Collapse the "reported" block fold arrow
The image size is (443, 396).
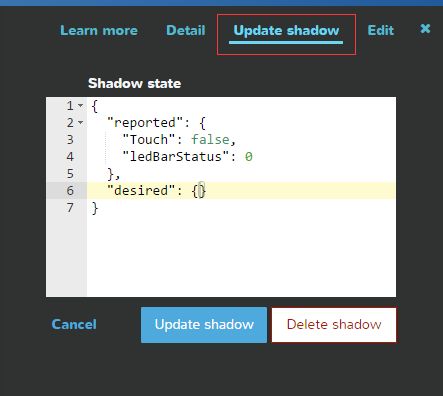coord(81,123)
